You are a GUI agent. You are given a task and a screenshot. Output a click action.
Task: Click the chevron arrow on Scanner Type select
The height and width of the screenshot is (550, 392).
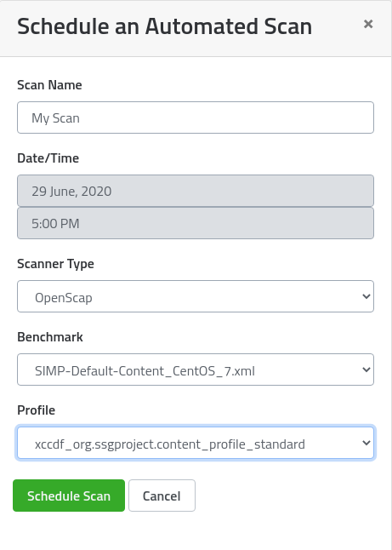(x=366, y=296)
